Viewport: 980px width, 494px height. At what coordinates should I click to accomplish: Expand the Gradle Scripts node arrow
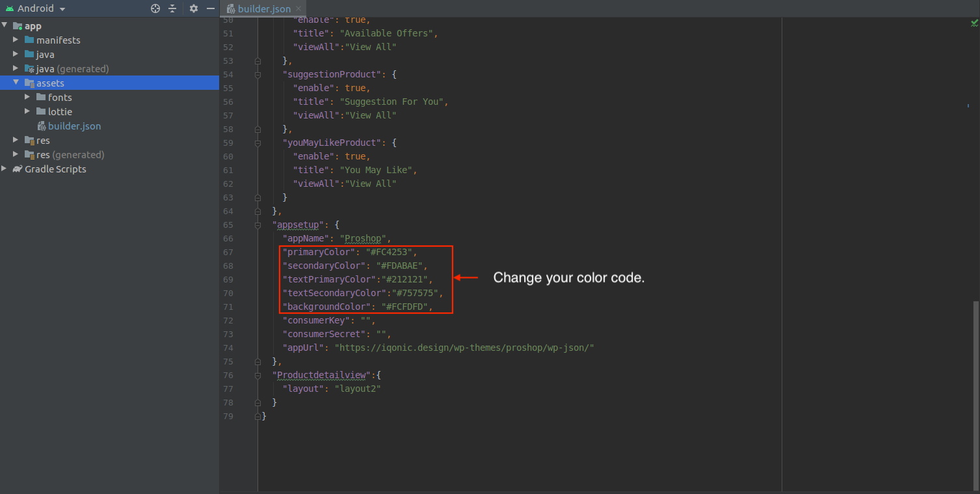tap(5, 169)
